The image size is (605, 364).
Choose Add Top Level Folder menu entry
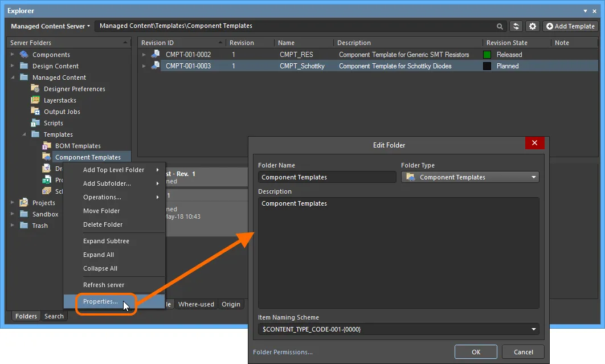tap(114, 170)
